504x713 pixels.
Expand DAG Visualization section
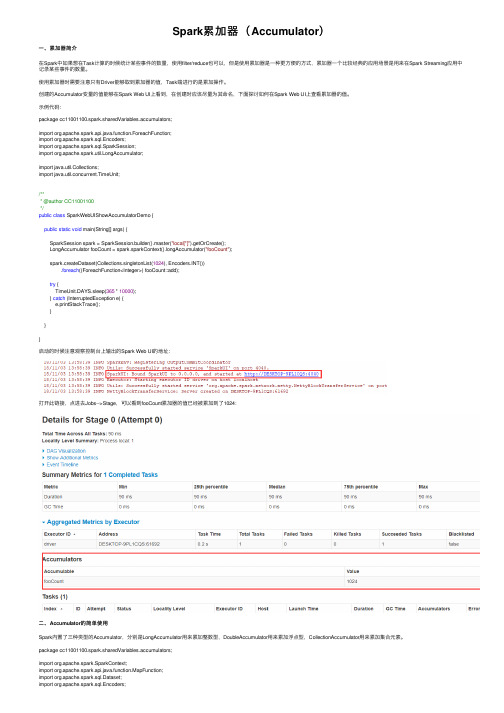66,451
